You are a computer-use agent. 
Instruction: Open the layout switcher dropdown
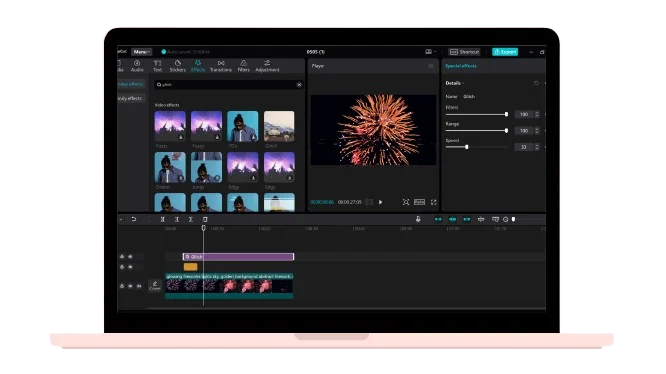[x=431, y=52]
